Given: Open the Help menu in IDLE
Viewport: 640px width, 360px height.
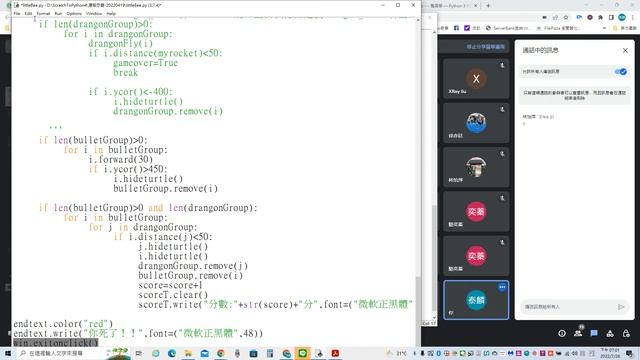Looking at the screenshot, I should point(111,13).
